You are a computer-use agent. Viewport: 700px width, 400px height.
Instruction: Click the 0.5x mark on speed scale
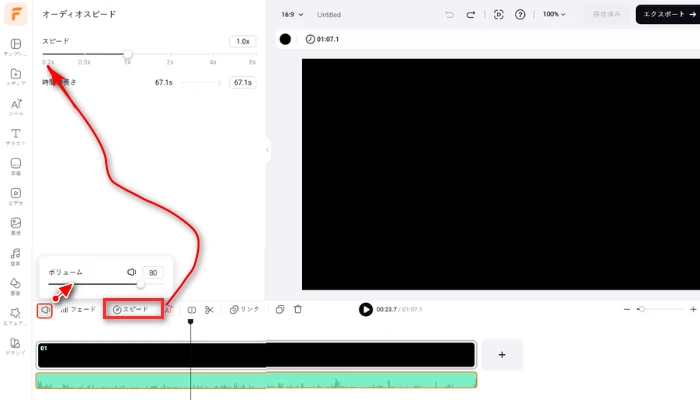pos(84,62)
